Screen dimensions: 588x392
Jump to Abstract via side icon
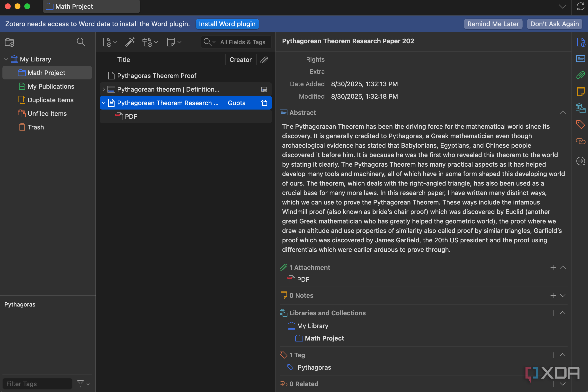click(x=580, y=59)
